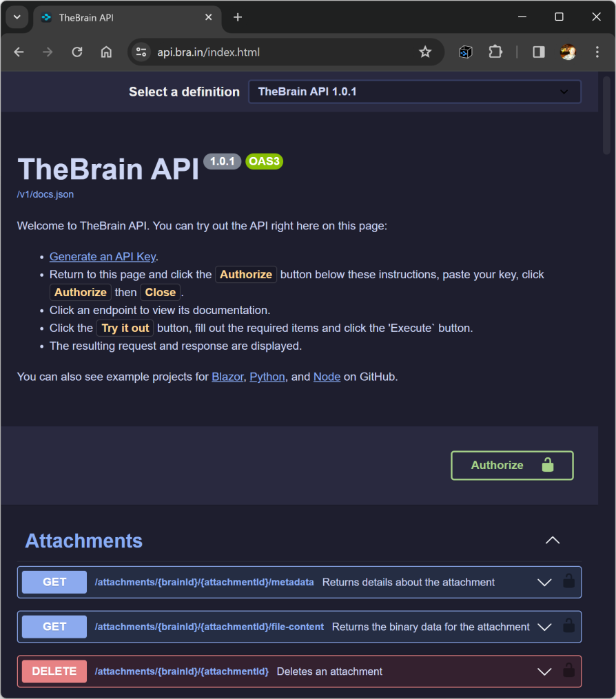Open the Extensions puzzle icon
616x699 pixels.
click(x=495, y=52)
